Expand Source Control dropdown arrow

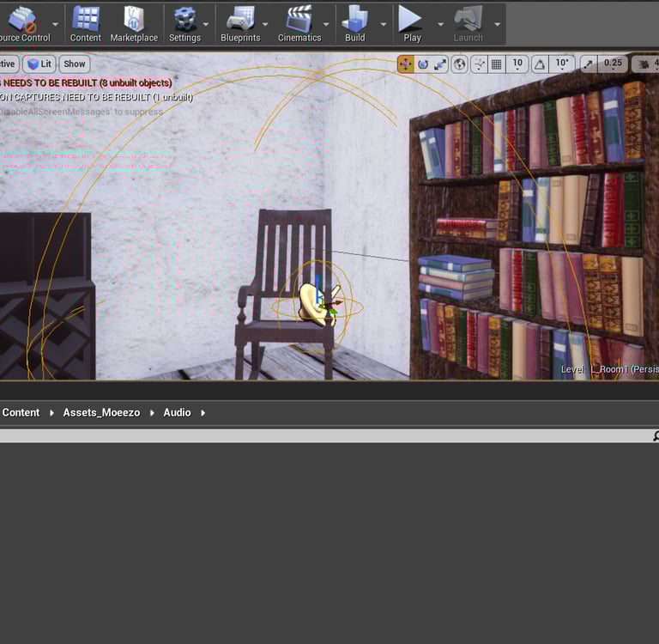tap(55, 24)
